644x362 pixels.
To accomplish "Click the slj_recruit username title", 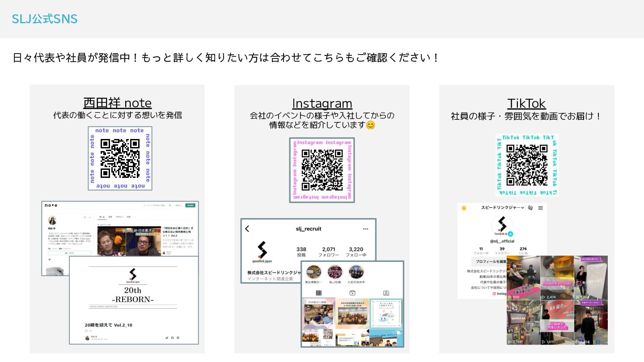I will coord(309,229).
